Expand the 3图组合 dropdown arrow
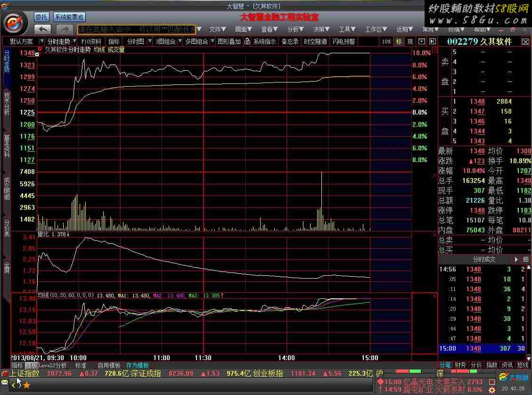Screen dimensions: 532x395 click(x=180, y=41)
